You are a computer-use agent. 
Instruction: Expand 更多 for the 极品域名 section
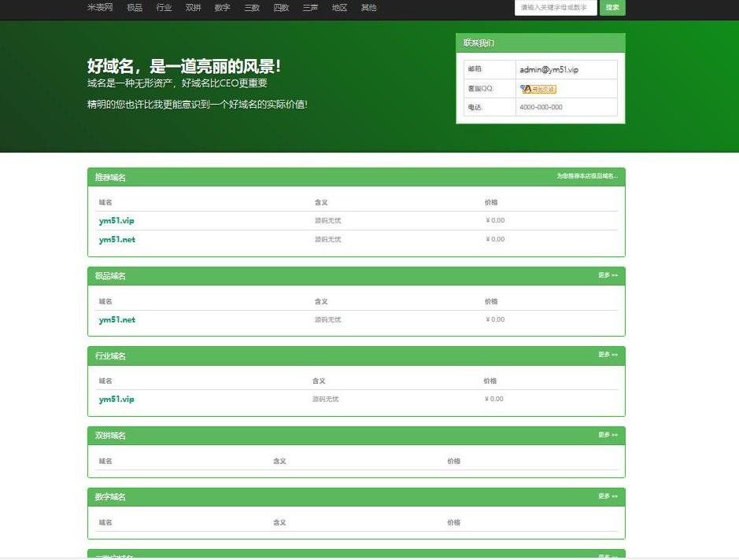point(606,275)
